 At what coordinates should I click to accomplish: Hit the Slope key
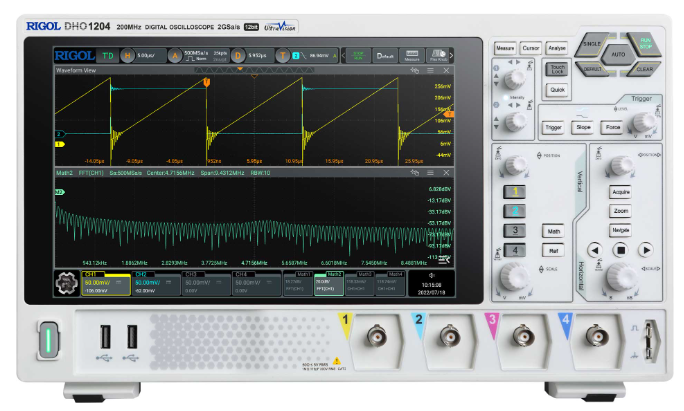583,127
